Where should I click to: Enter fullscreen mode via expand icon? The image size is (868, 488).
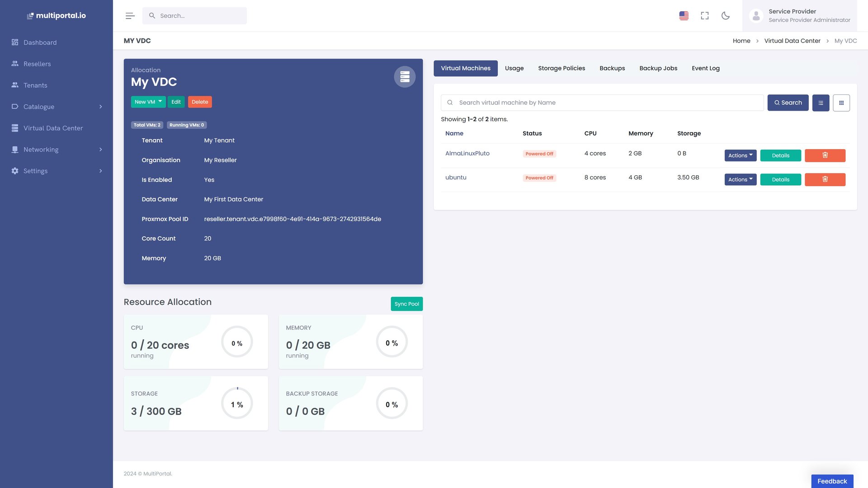704,16
